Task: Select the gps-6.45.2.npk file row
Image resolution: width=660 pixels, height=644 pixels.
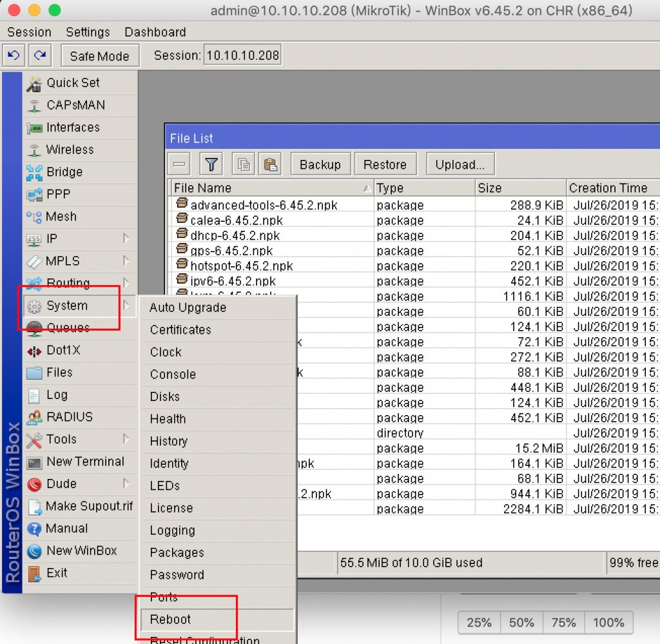Action: (414, 251)
